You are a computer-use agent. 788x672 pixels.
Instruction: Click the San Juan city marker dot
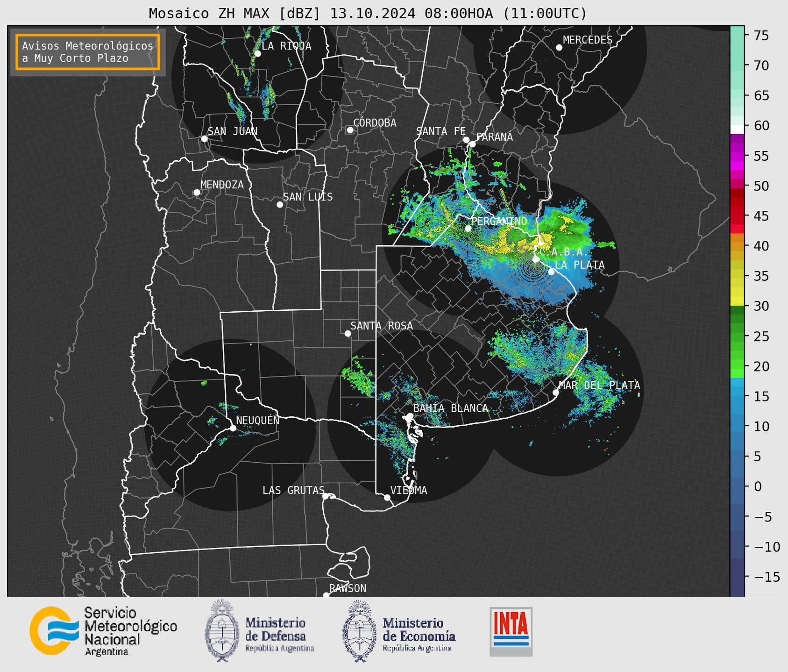point(204,139)
